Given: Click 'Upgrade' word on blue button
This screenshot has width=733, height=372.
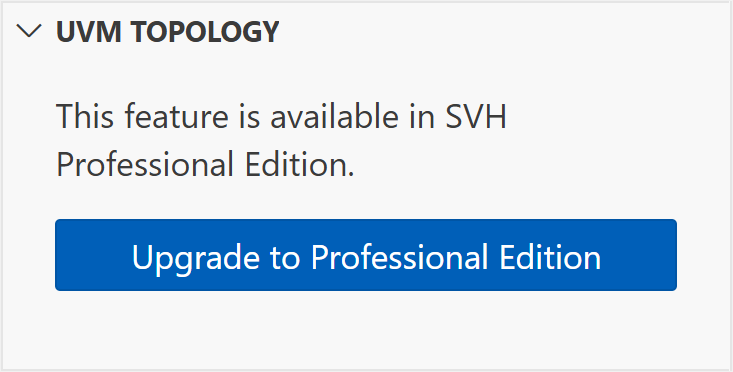Looking at the screenshot, I should click(196, 258).
